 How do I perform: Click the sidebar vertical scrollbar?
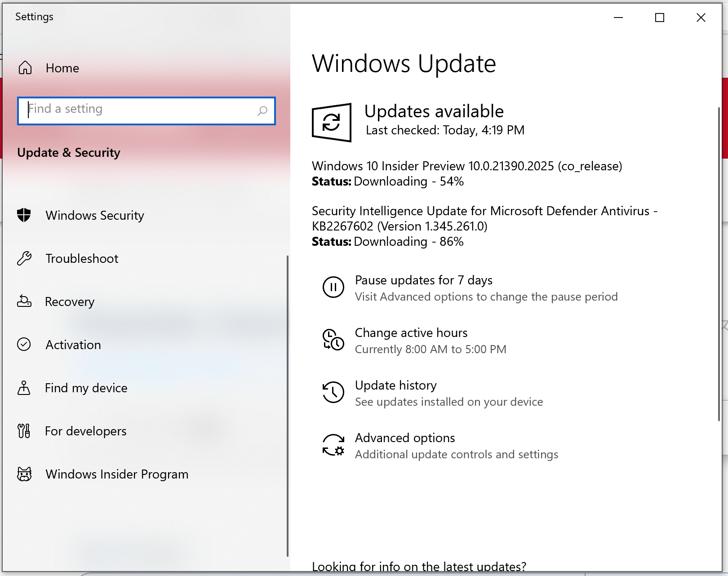pyautogui.click(x=287, y=404)
